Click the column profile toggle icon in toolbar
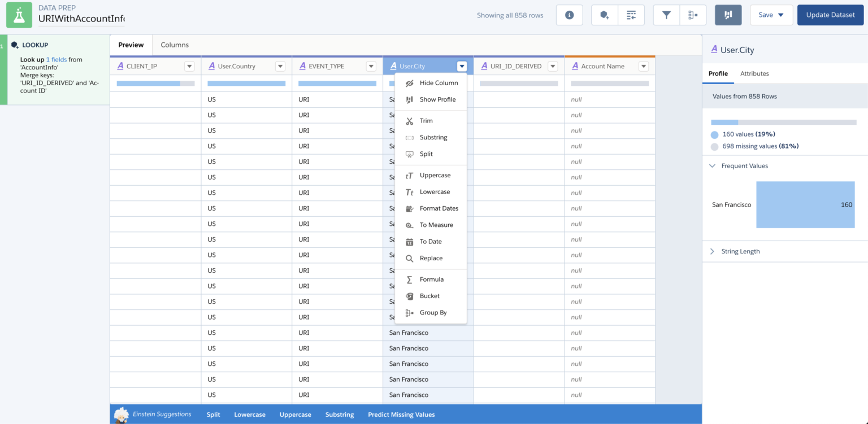This screenshot has height=424, width=868. tap(728, 15)
